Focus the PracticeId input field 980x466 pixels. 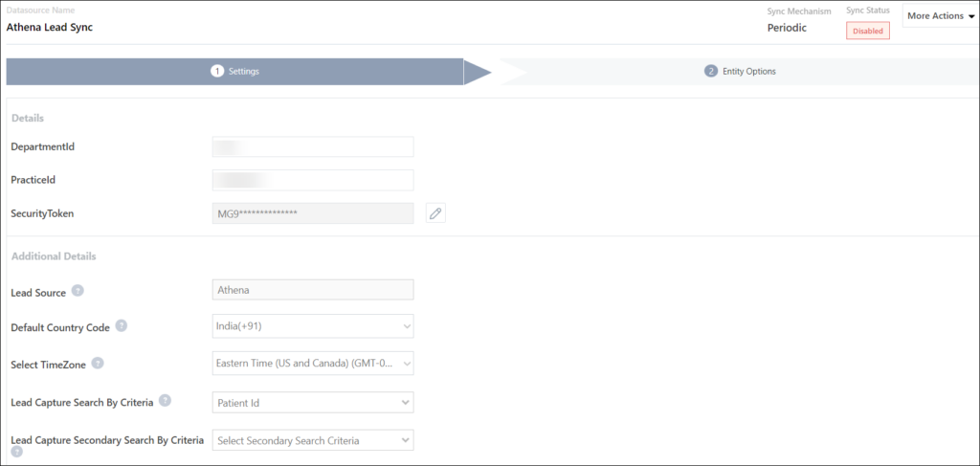click(312, 180)
